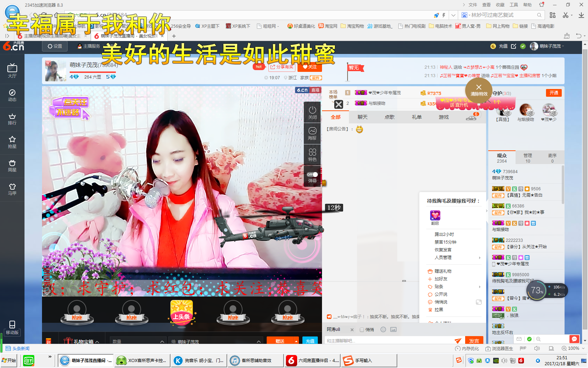588x368 pixels.
Task: Click the 海报 poster icon on video
Action: [x=312, y=134]
